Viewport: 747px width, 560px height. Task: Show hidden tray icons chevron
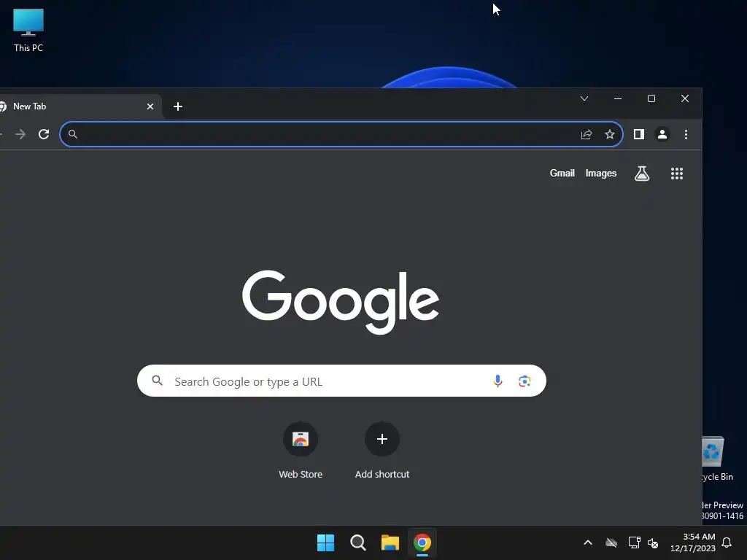[588, 542]
